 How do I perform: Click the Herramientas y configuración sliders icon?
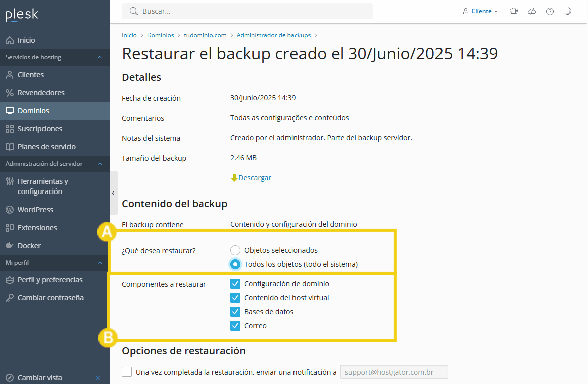coord(10,181)
